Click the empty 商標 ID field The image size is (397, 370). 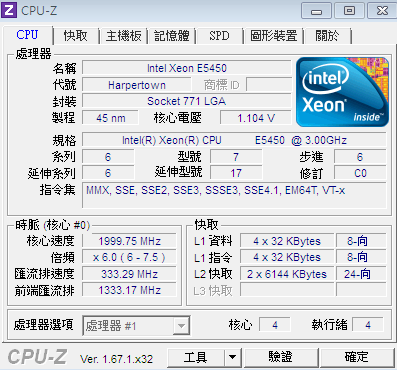269,85
